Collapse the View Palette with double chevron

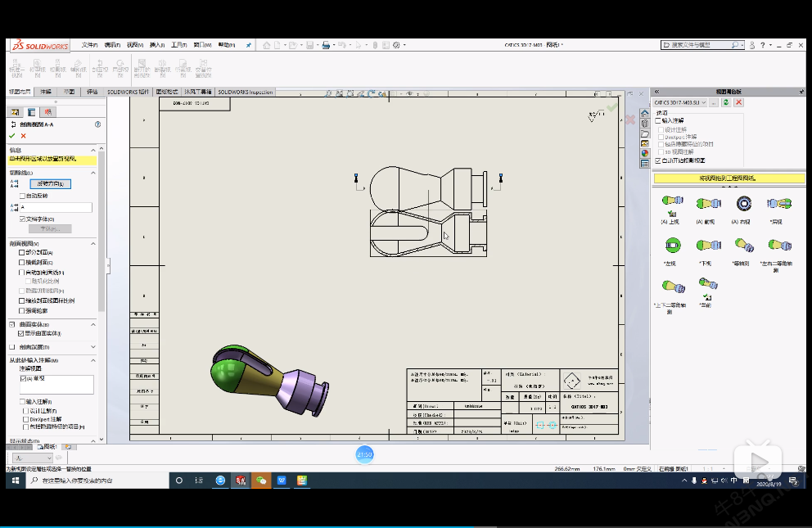pos(656,92)
